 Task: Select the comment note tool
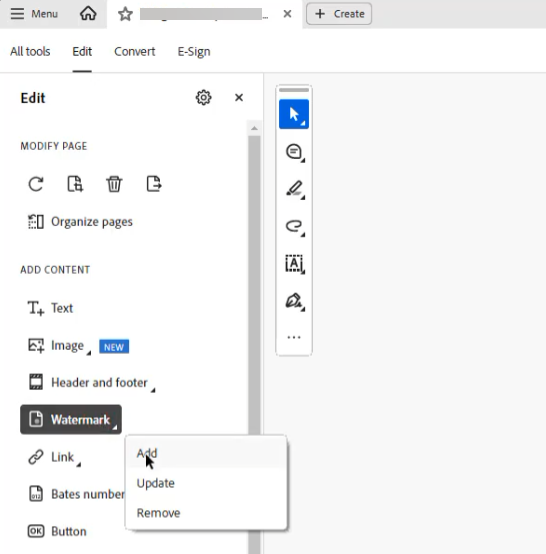coord(294,152)
